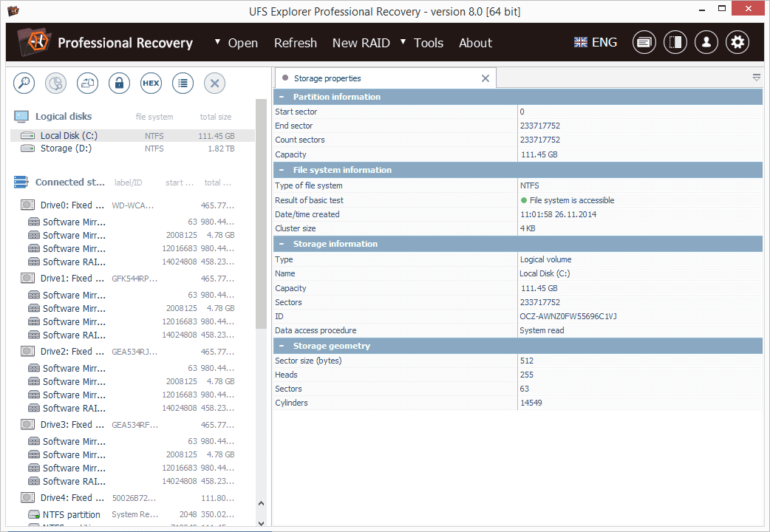Click the pie-chart partition manager icon
The width and height of the screenshot is (770, 532).
[55, 83]
